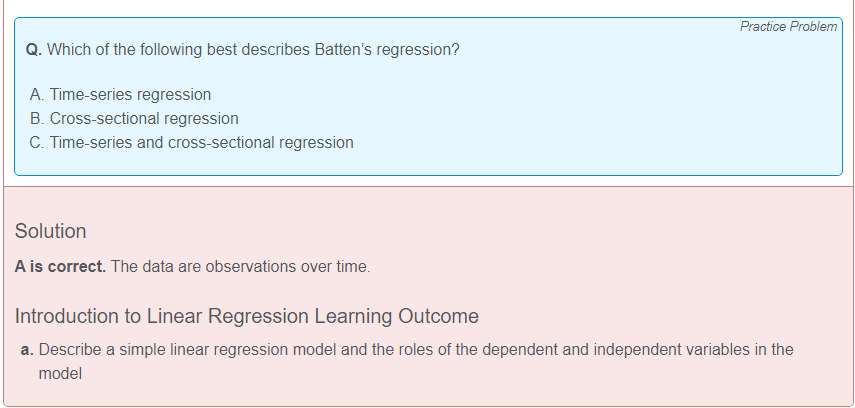Click the bold 'a.' outcome marker
Viewport: 855px width, 408px height.
click(x=27, y=349)
